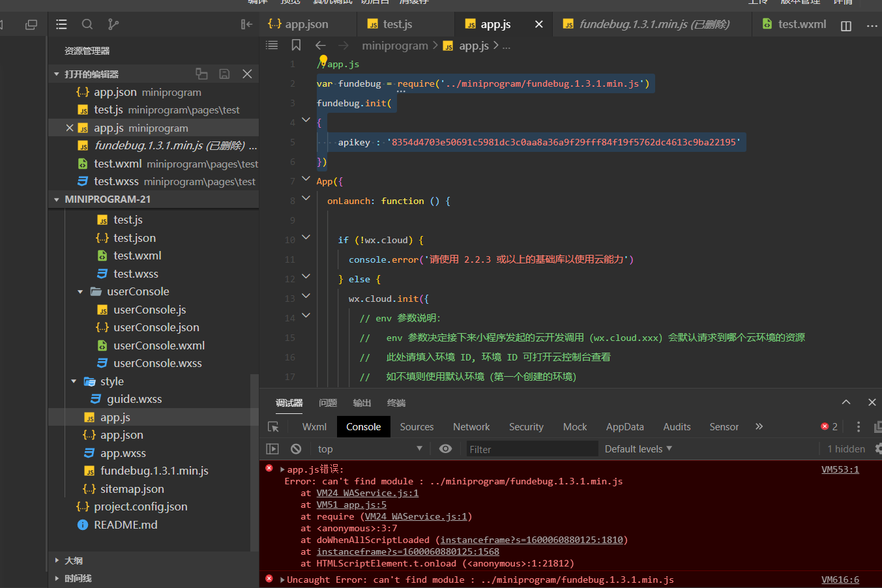882x588 pixels.
Task: Collapse the userConsole folder
Action: coord(80,291)
